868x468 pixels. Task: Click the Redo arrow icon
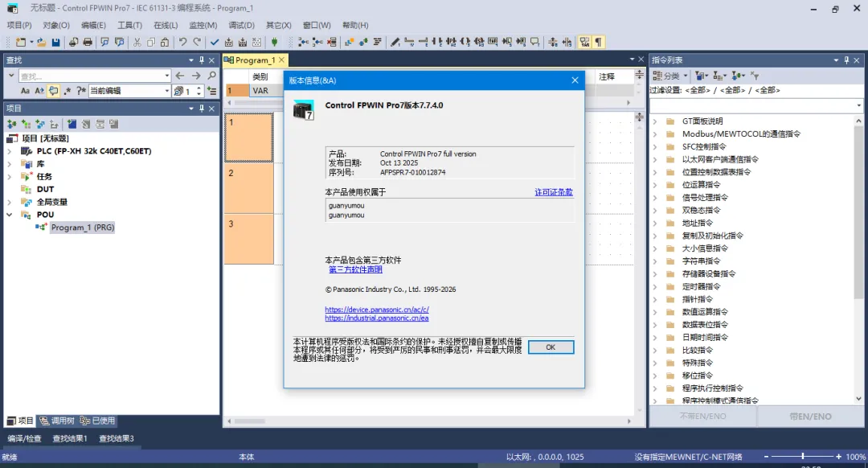pos(197,42)
